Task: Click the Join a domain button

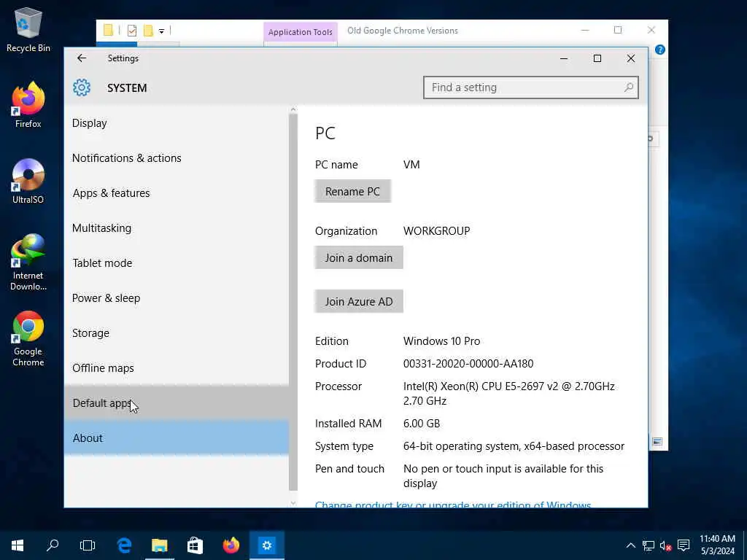Action: 359,257
